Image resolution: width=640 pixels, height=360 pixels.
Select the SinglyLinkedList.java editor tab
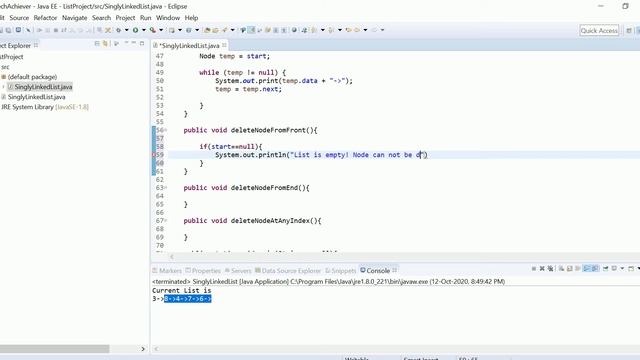pyautogui.click(x=189, y=45)
